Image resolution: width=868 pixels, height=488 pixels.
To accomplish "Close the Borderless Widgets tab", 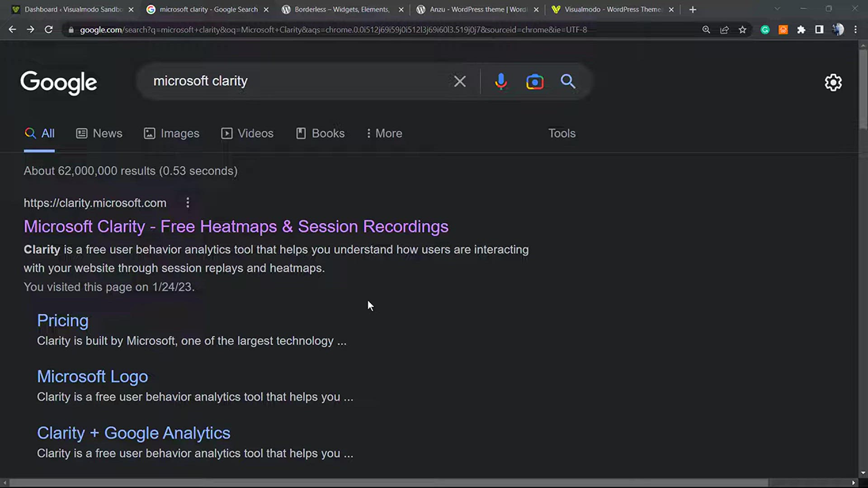I will [x=401, y=9].
